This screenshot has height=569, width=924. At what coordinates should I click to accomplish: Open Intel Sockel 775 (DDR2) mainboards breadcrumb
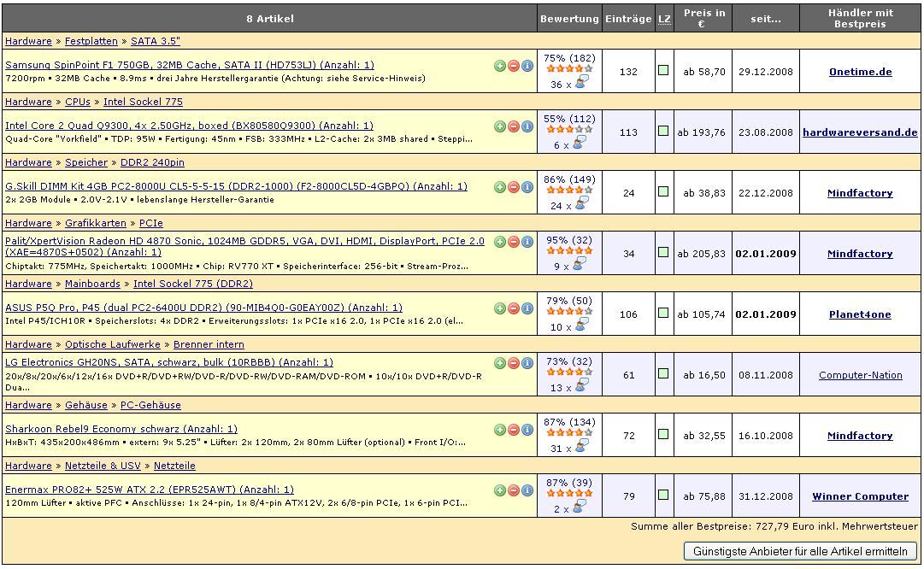(193, 284)
